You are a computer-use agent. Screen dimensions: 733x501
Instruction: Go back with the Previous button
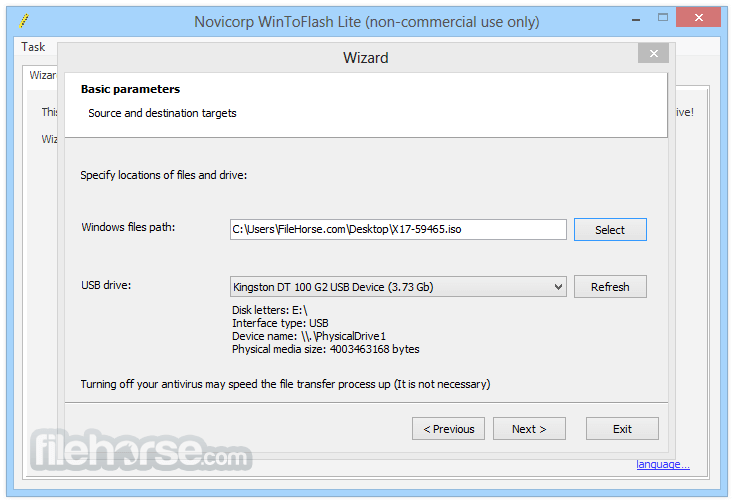[448, 429]
